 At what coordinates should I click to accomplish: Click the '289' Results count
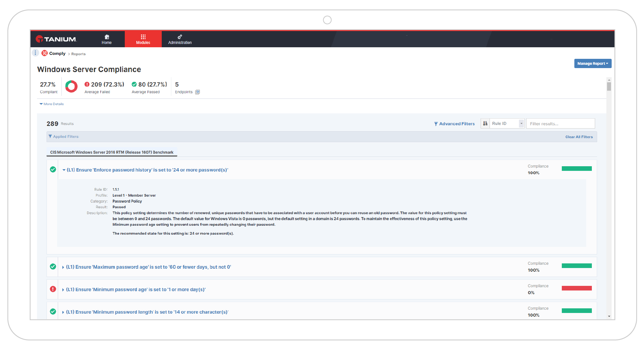click(x=52, y=124)
